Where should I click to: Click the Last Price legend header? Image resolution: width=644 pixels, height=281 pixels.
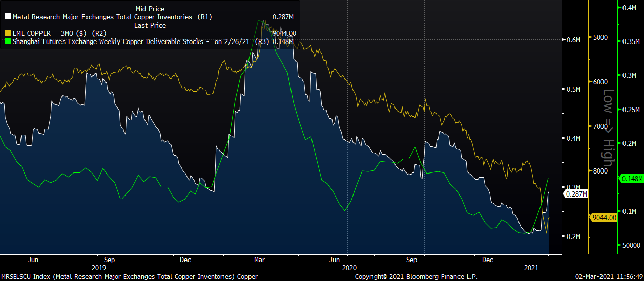(x=150, y=25)
